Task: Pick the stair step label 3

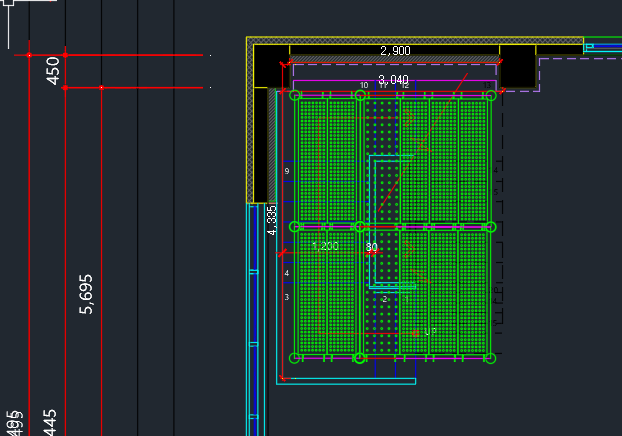Action: pyautogui.click(x=287, y=297)
